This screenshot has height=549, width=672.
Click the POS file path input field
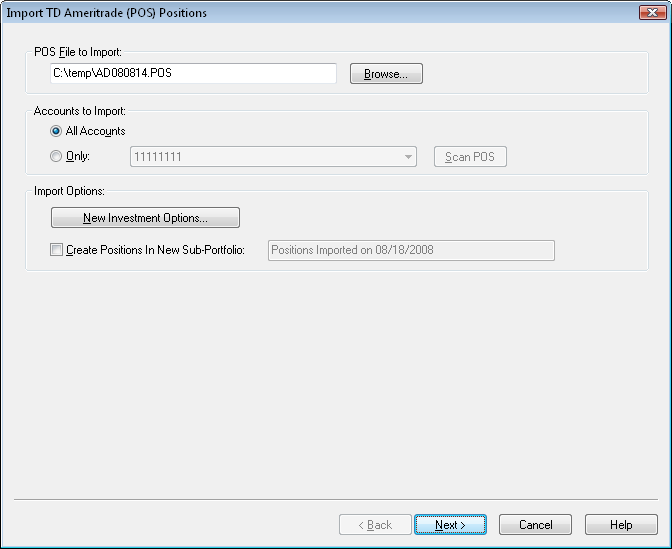coord(193,74)
